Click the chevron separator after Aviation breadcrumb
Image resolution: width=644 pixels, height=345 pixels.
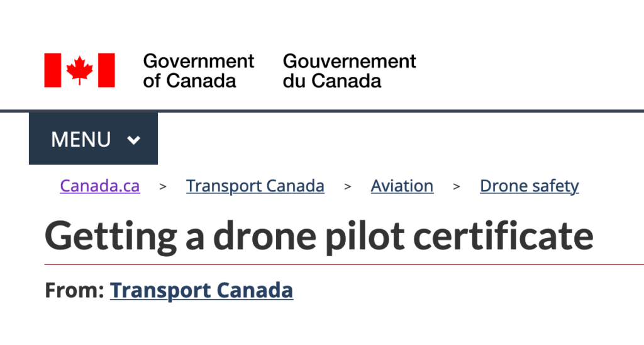457,186
